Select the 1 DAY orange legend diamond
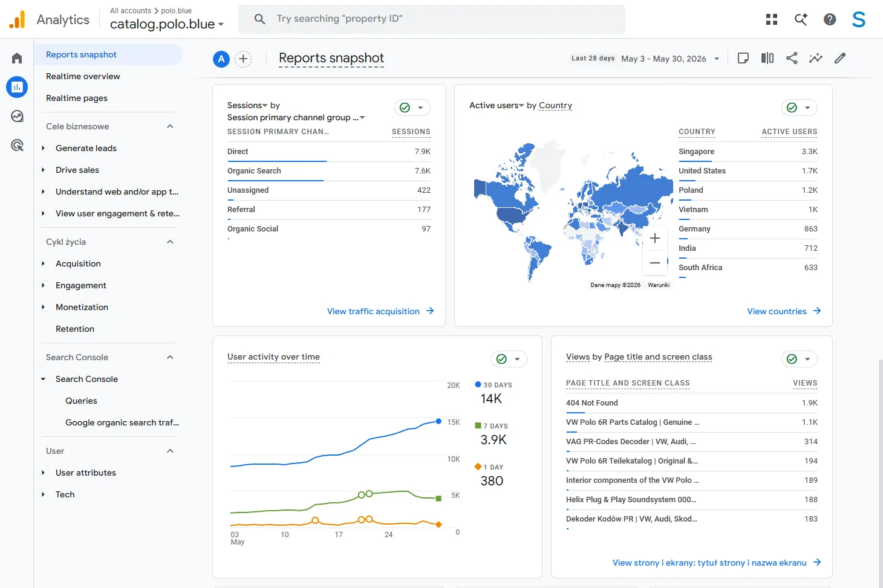 478,467
